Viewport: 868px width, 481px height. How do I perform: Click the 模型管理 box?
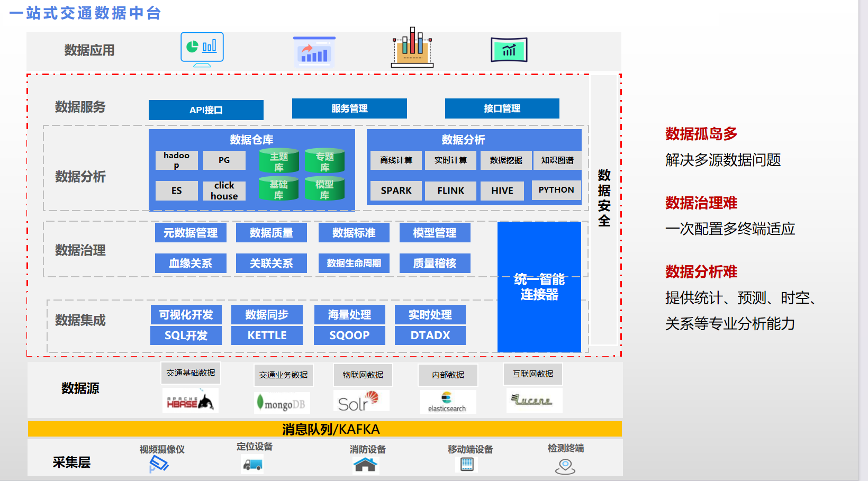point(435,233)
